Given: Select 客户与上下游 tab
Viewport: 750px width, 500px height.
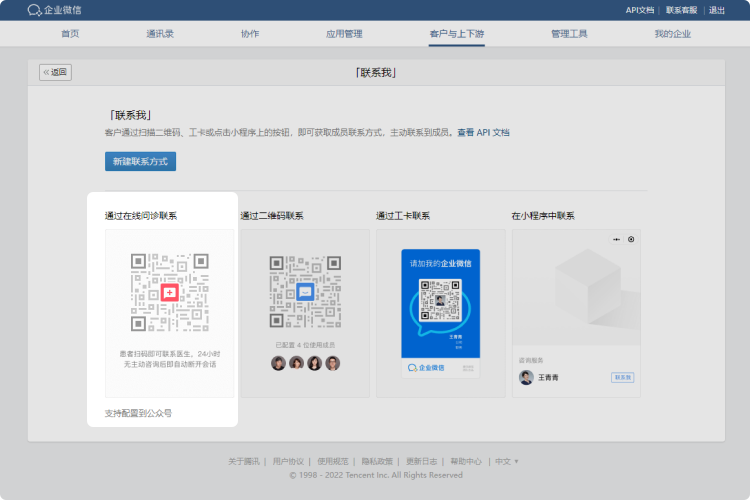Looking at the screenshot, I should pyautogui.click(x=457, y=33).
